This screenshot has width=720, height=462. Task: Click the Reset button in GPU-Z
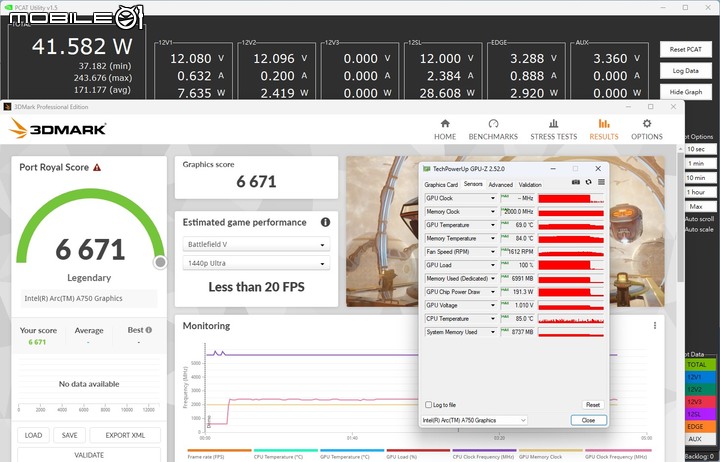593,405
